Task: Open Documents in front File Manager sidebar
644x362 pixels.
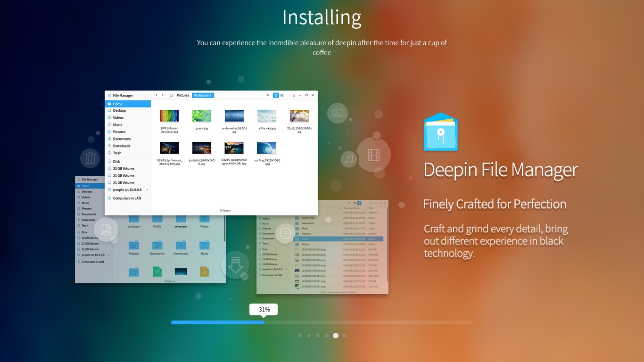Action: pyautogui.click(x=128, y=139)
